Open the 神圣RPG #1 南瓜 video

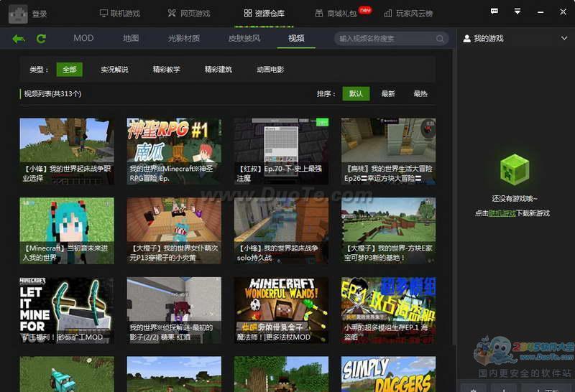pos(174,151)
